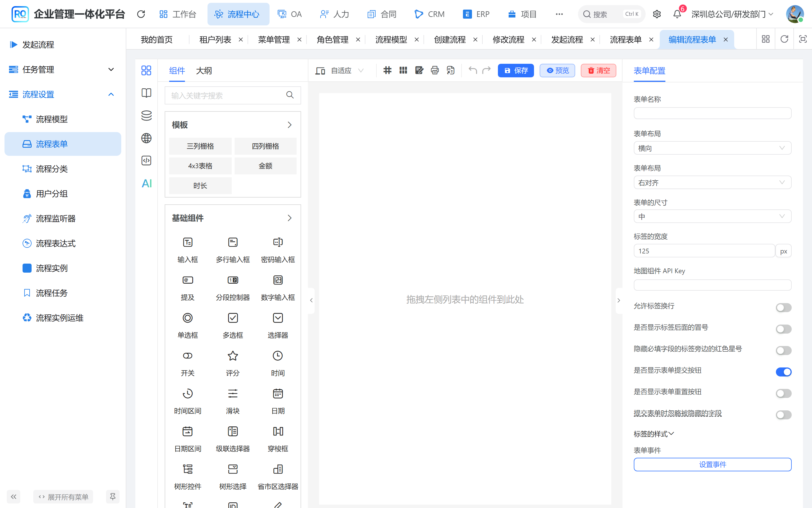Toggle 允许标签换行 switch
Image resolution: width=812 pixels, height=508 pixels.
(x=784, y=307)
